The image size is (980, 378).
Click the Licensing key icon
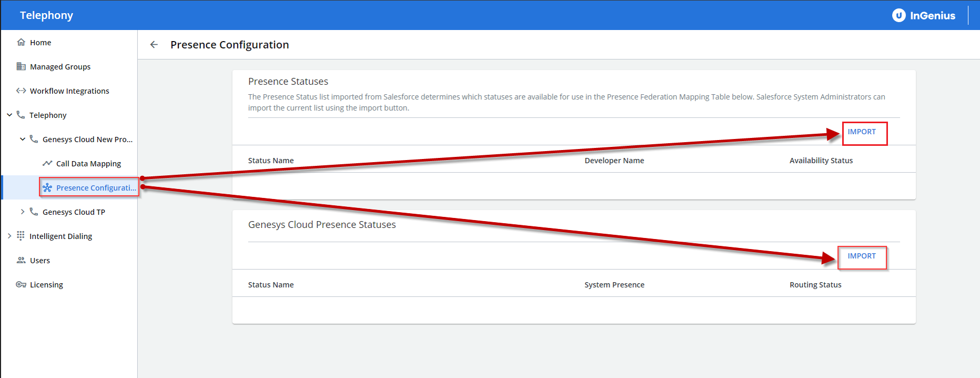21,284
